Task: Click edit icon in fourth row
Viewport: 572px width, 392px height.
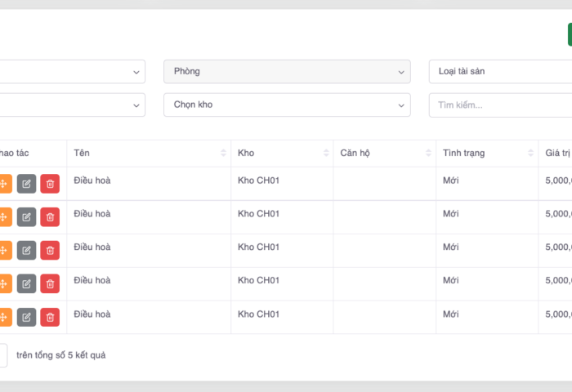Action: tap(26, 283)
